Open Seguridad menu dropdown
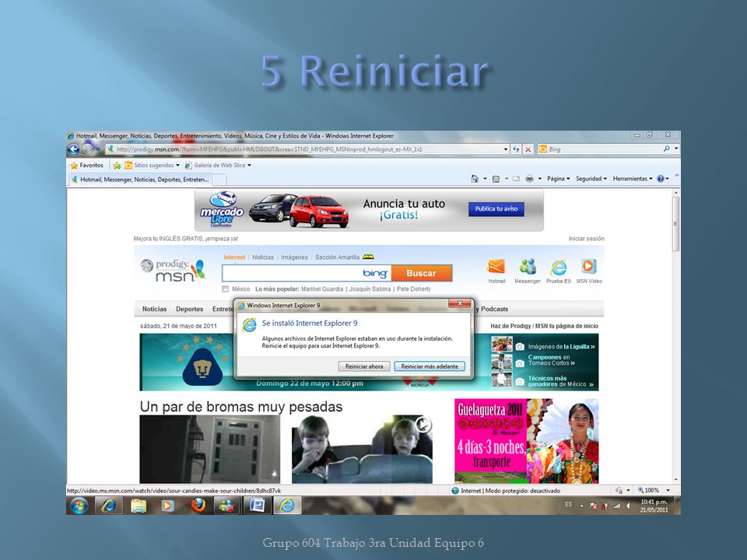 click(x=591, y=179)
